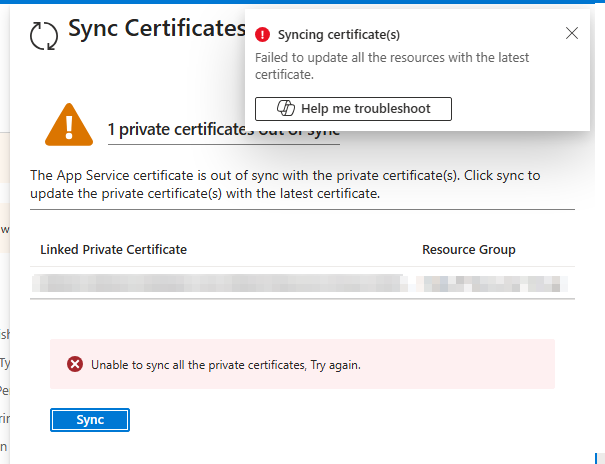The image size is (605, 464).
Task: Dismiss the Syncing certificate(s) notification
Action: click(x=572, y=33)
